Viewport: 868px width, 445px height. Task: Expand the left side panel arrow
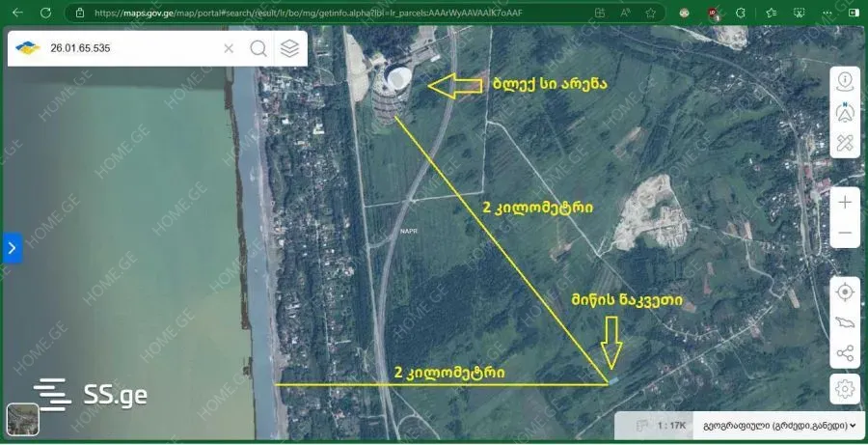[x=11, y=248]
